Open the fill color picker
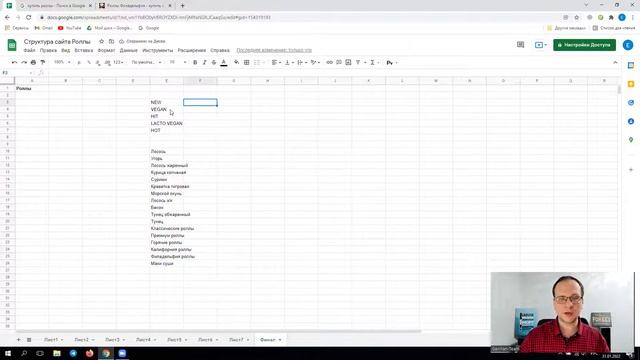 236,62
